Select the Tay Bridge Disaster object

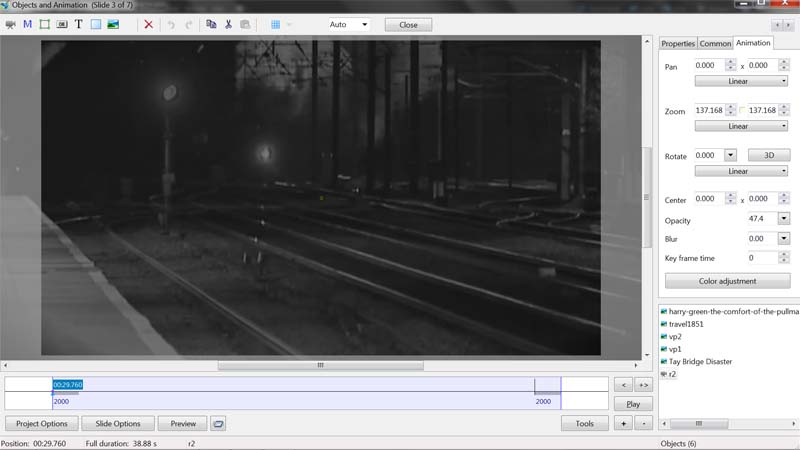(700, 361)
